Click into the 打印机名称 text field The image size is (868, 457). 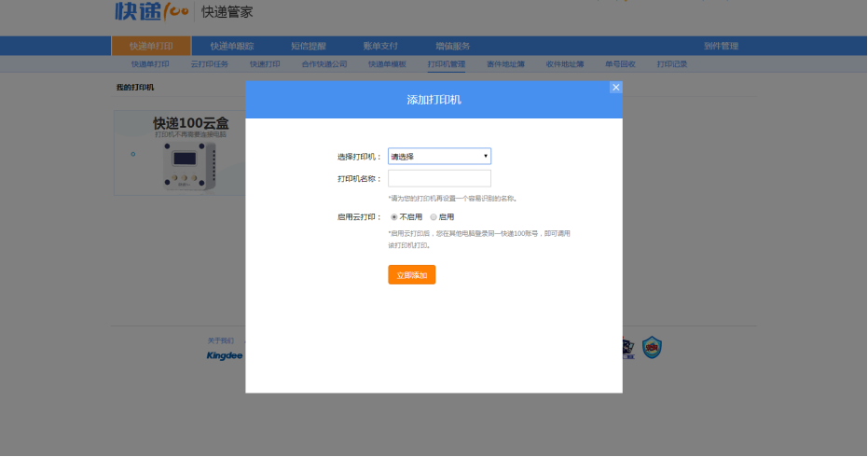coord(439,178)
